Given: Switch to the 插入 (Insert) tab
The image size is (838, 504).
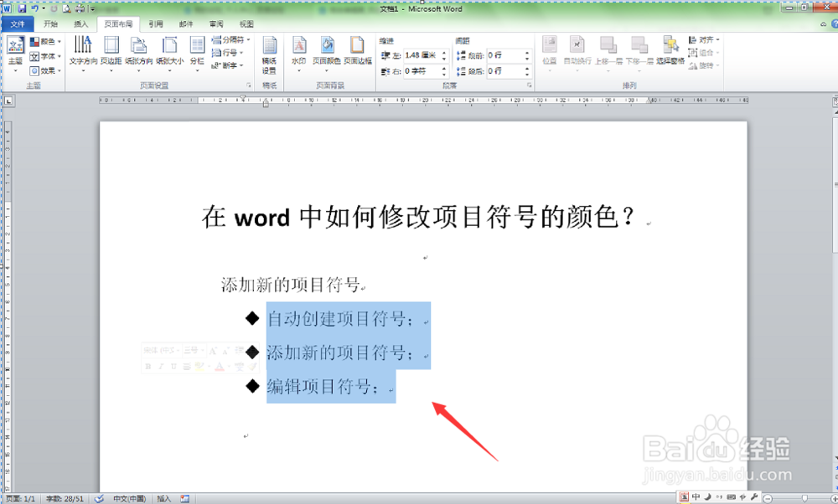Looking at the screenshot, I should coord(80,24).
